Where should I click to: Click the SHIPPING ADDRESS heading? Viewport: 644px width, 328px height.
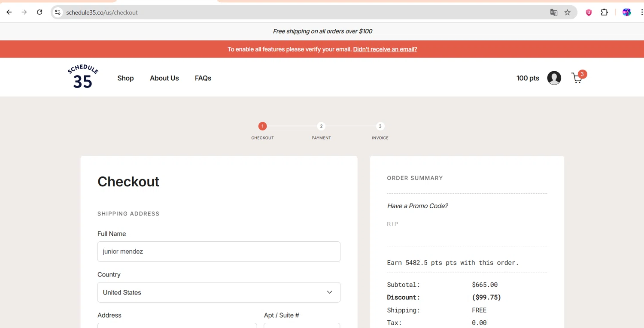[x=128, y=214]
